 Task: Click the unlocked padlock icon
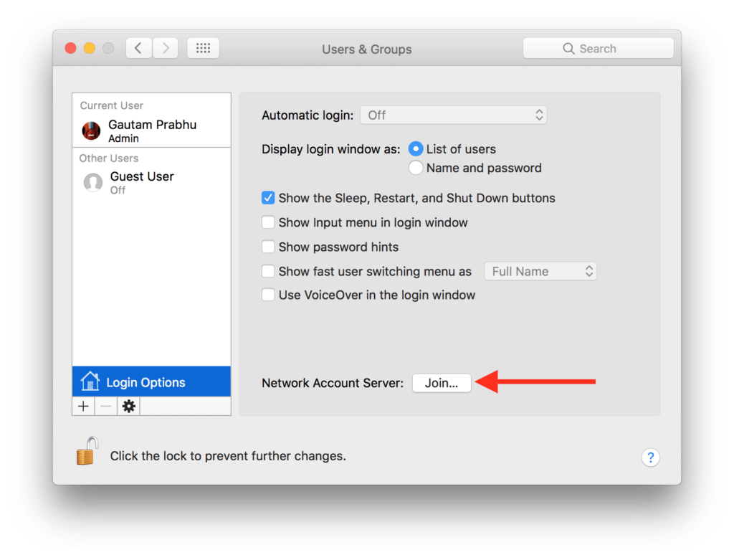click(x=87, y=452)
